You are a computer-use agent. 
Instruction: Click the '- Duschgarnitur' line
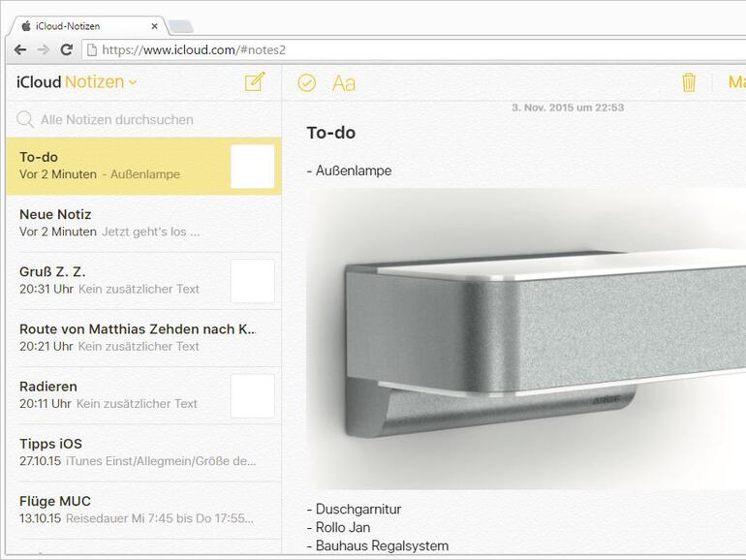355,509
